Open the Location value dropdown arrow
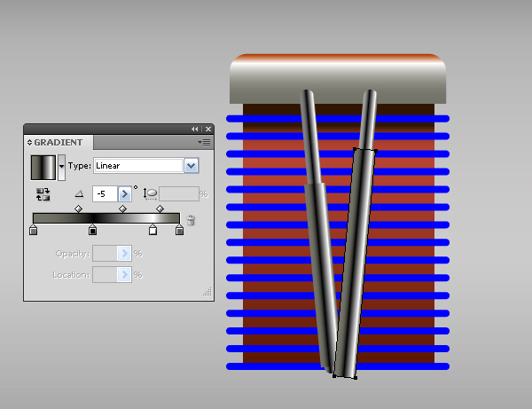 [124, 275]
